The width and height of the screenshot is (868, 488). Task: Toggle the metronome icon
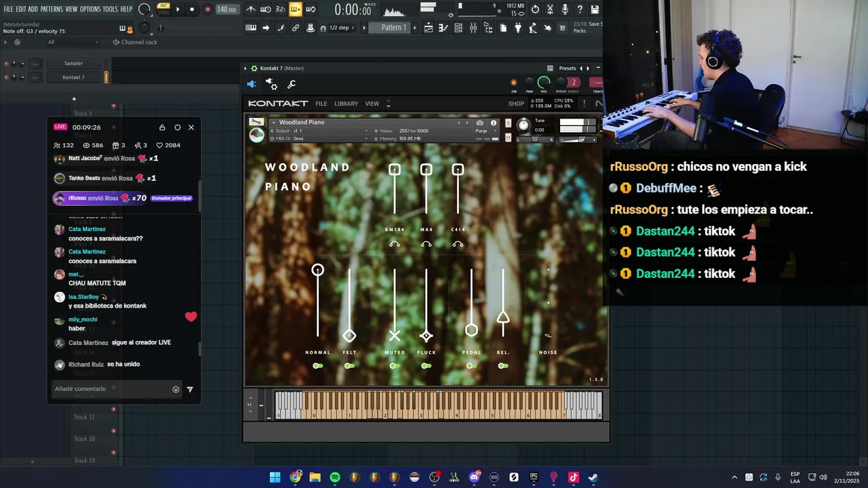pos(251,9)
